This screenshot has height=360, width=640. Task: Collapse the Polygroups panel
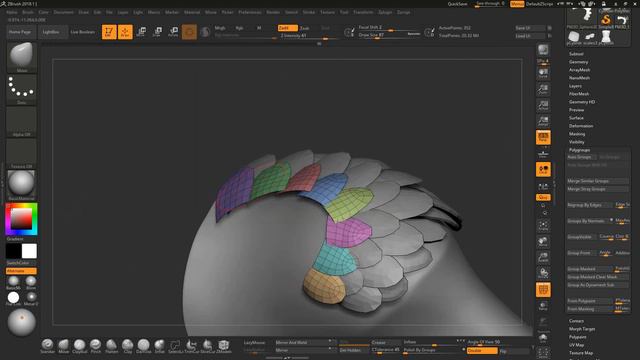[x=580, y=150]
